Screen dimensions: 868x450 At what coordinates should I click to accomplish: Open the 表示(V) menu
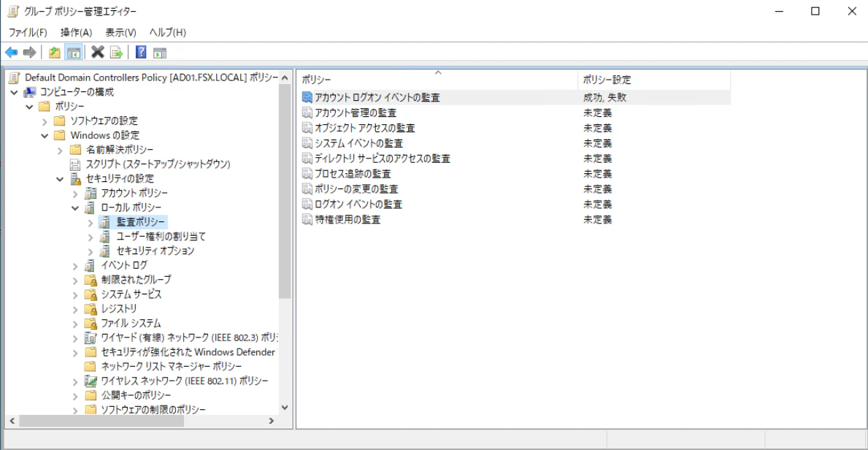120,32
